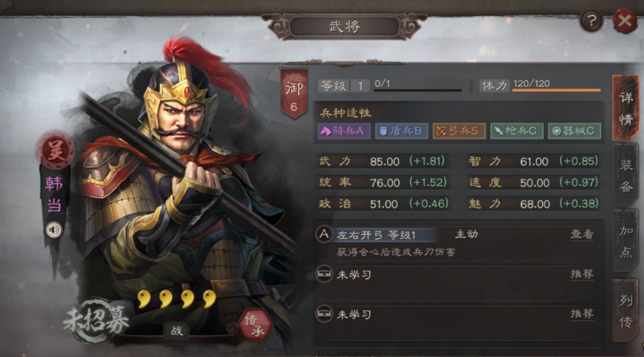This screenshot has height=357, width=644.
Task: Select the 弓兵S troop type badge
Action: (x=459, y=131)
